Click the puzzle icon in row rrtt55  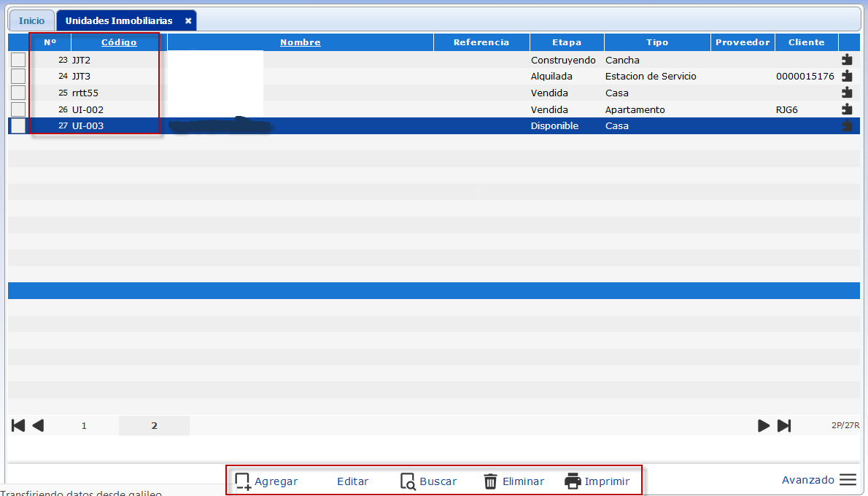click(847, 93)
